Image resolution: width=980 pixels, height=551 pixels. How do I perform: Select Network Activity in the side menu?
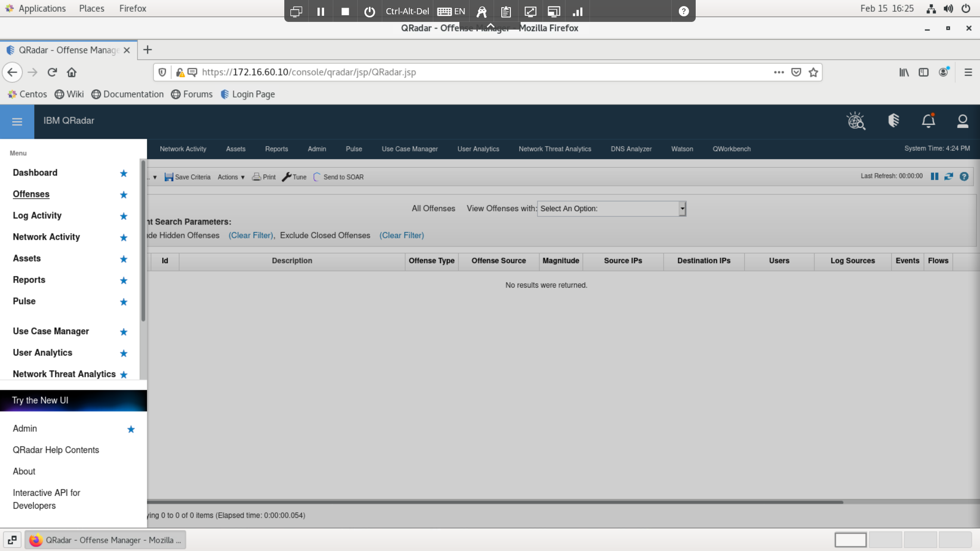point(46,237)
